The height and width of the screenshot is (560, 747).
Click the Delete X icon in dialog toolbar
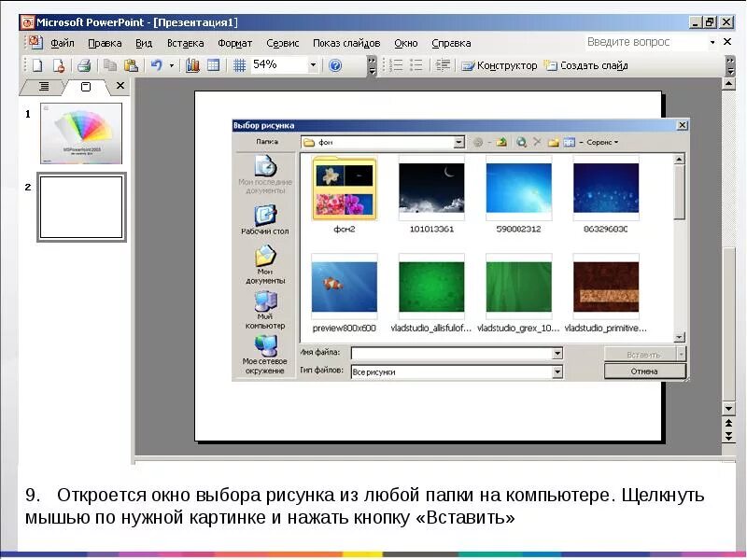point(537,142)
